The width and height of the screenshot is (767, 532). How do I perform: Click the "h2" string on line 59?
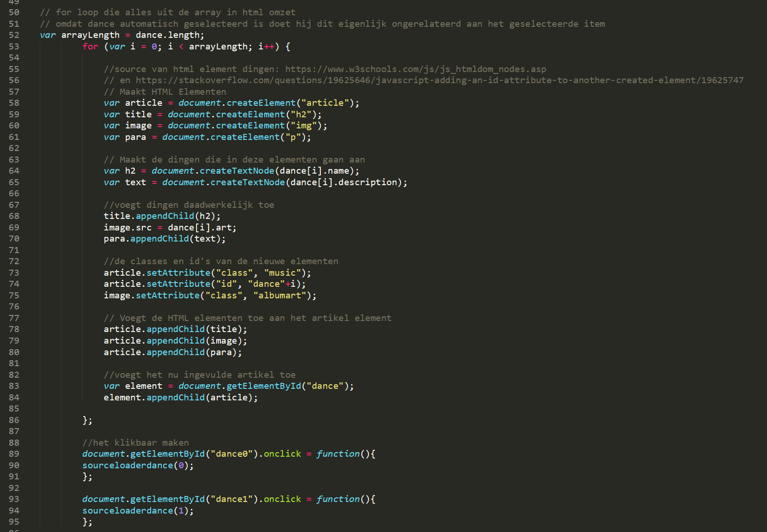301,115
